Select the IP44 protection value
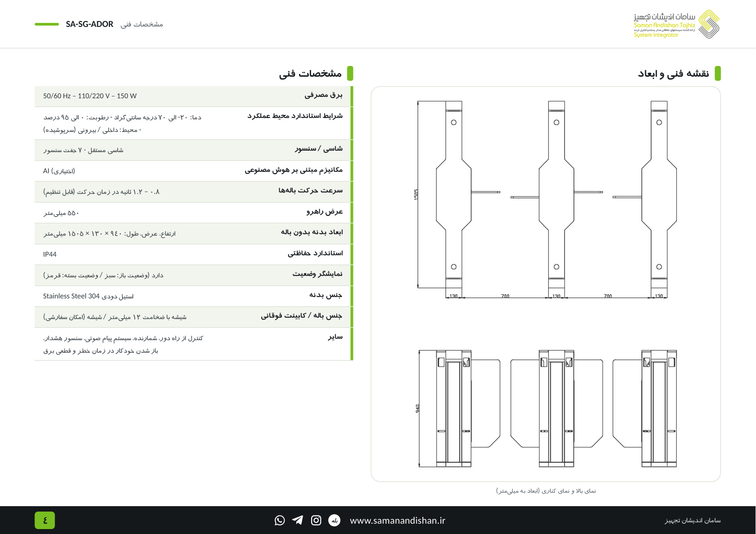 [x=50, y=254]
